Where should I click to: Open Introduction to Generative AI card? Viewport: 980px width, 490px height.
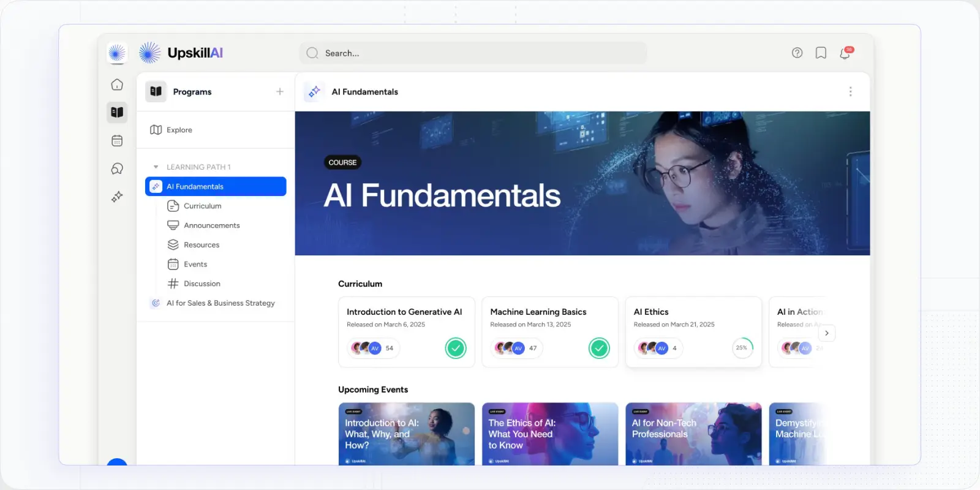(x=407, y=332)
